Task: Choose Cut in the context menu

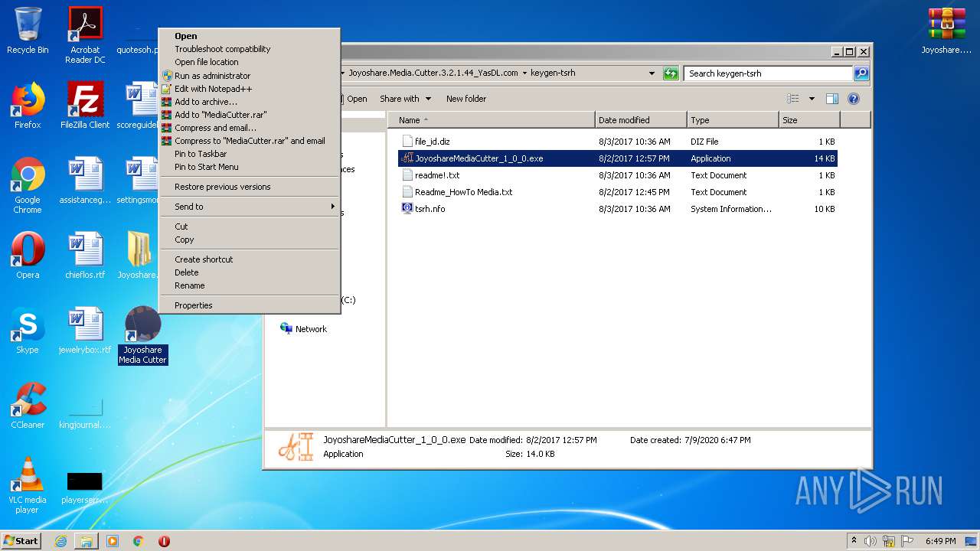Action: [x=250, y=227]
